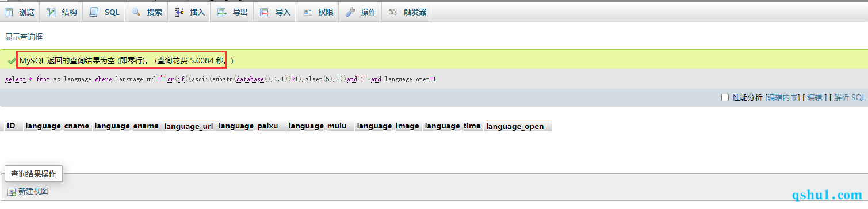This screenshot has width=868, height=209.
Task: Sort by language_Image column header
Action: click(x=388, y=126)
